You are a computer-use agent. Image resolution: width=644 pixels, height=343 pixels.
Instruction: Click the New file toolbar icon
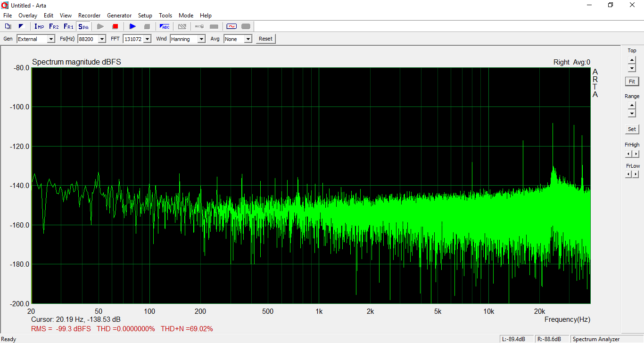8,26
